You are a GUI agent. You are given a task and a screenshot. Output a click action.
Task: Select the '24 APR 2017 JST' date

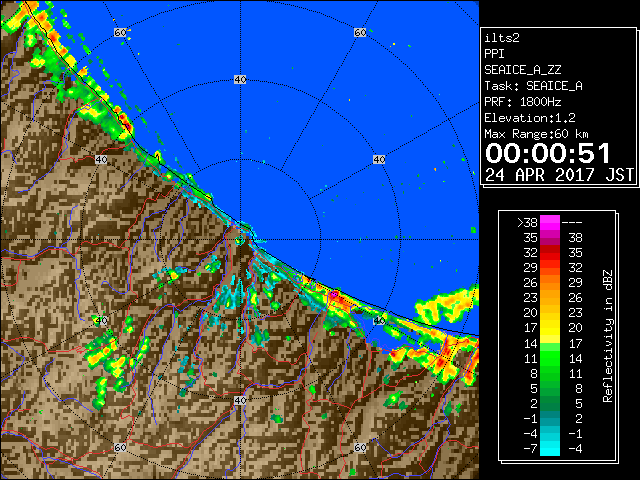559,175
